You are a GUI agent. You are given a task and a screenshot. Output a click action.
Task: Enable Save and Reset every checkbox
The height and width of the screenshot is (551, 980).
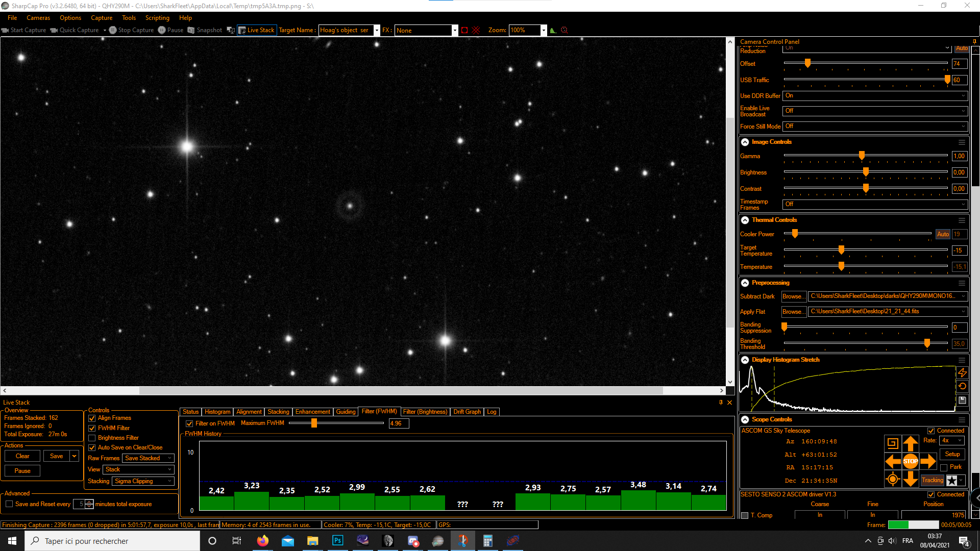click(x=9, y=504)
